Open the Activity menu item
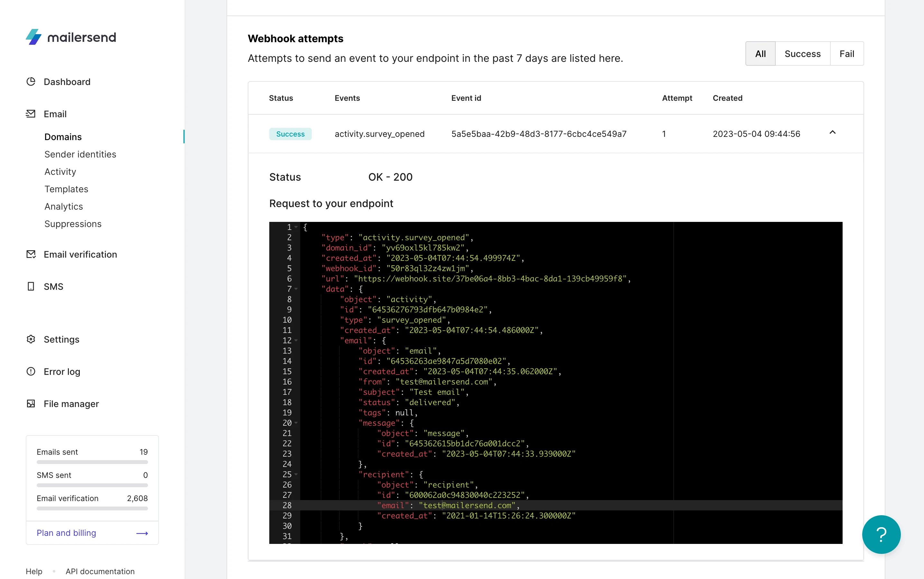The image size is (924, 579). pos(60,172)
